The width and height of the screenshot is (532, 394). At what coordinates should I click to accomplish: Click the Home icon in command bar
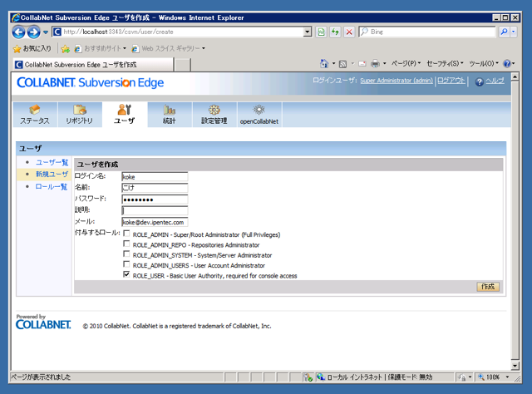324,63
